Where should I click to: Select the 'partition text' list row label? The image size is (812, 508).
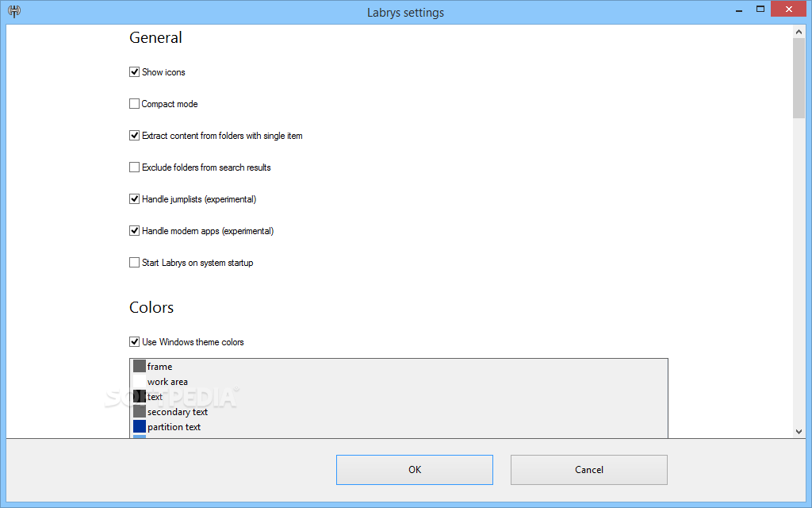(x=174, y=426)
